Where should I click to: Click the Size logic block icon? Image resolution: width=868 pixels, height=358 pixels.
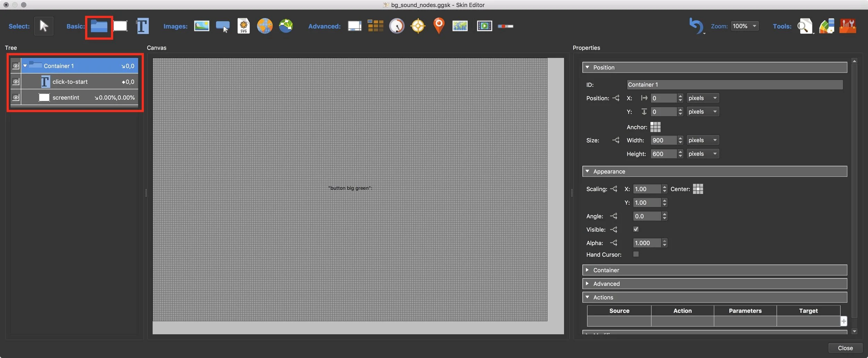616,140
